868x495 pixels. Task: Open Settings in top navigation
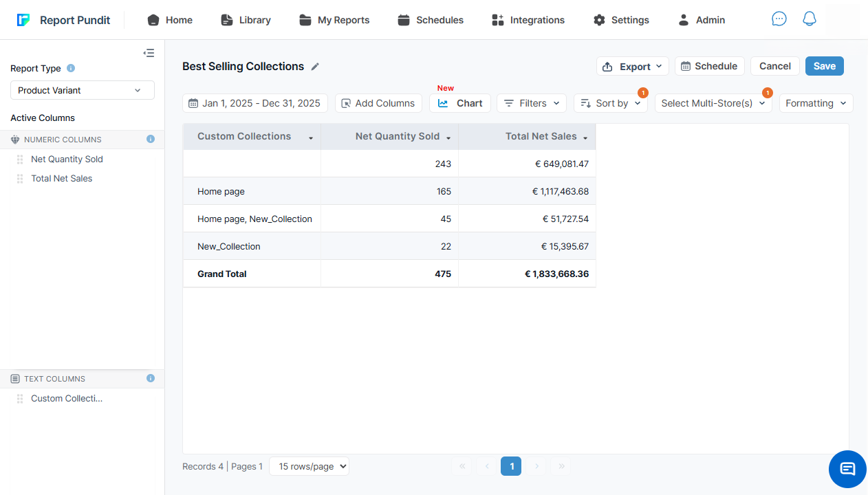(x=621, y=20)
